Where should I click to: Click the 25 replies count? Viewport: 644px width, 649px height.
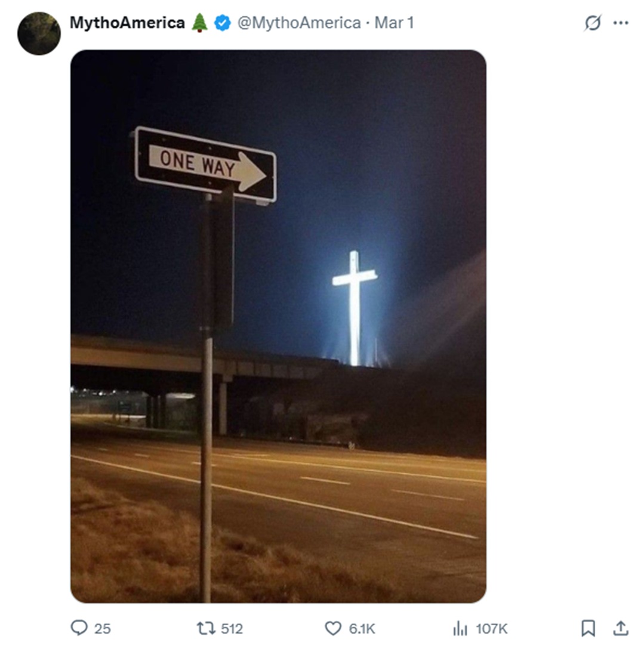pos(102,629)
